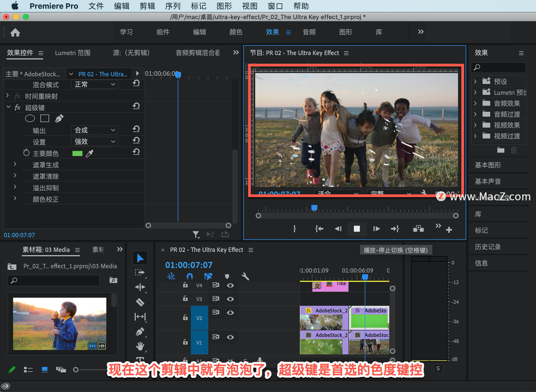
Task: Toggle lock on V4 track
Action: (x=185, y=285)
